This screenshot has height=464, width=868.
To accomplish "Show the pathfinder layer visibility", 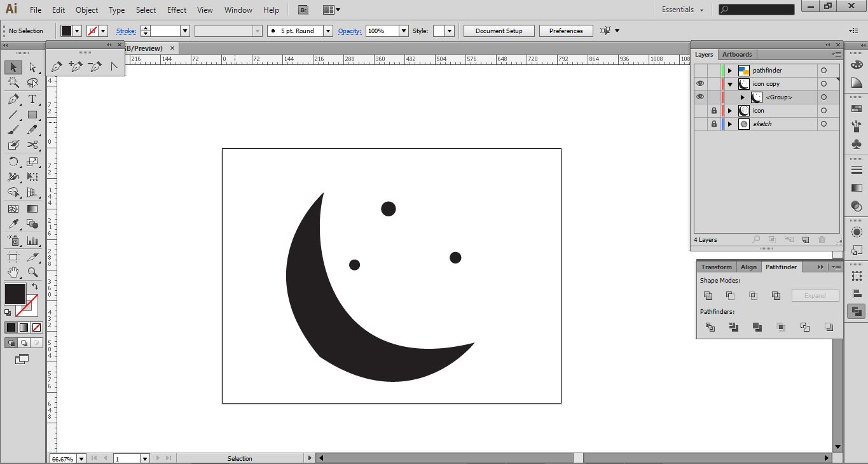I will click(x=700, y=71).
